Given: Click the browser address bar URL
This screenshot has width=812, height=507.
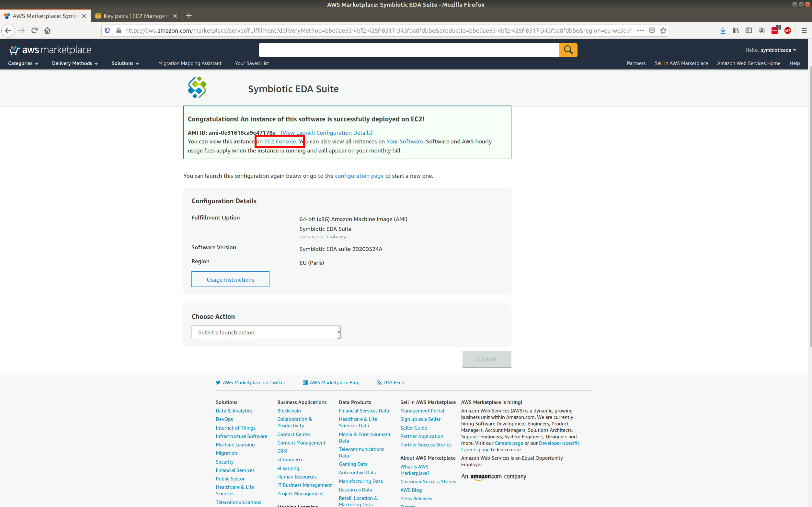Looking at the screenshot, I should coord(379,30).
